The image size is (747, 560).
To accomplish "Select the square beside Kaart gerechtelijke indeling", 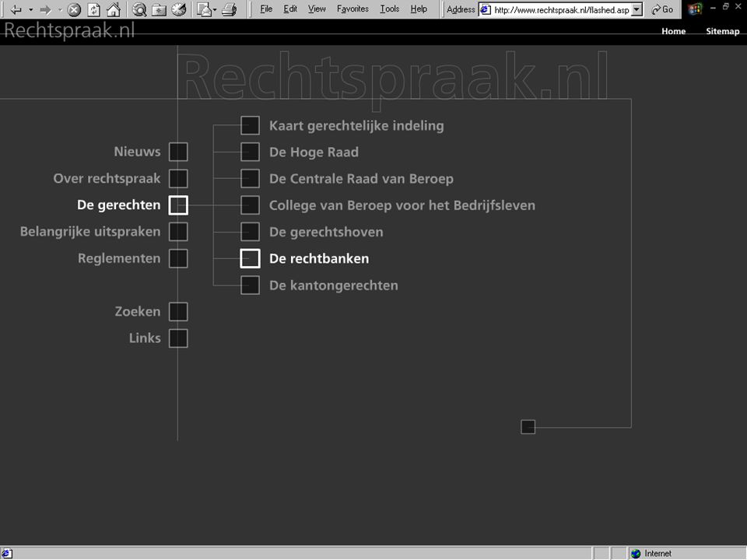I will [250, 126].
